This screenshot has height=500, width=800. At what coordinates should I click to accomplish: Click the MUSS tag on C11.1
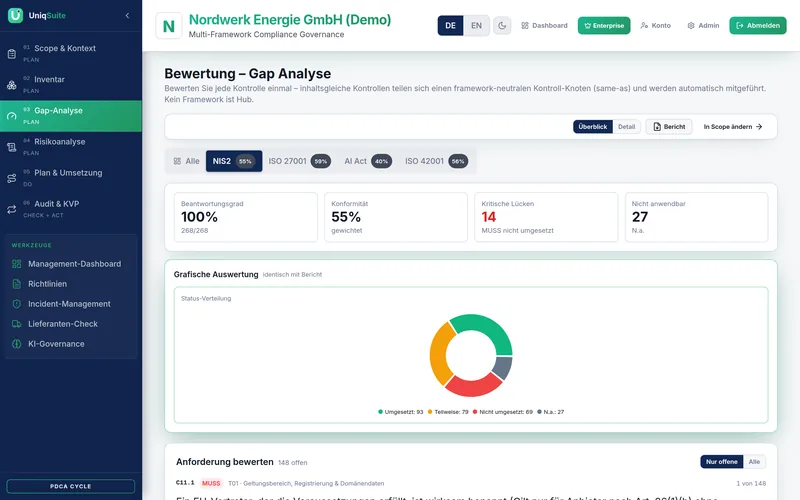tap(211, 483)
